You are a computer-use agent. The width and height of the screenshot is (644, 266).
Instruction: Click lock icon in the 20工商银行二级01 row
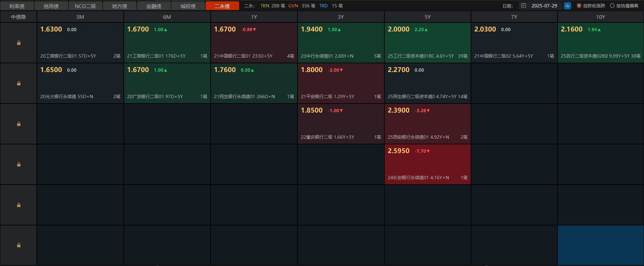(19, 43)
